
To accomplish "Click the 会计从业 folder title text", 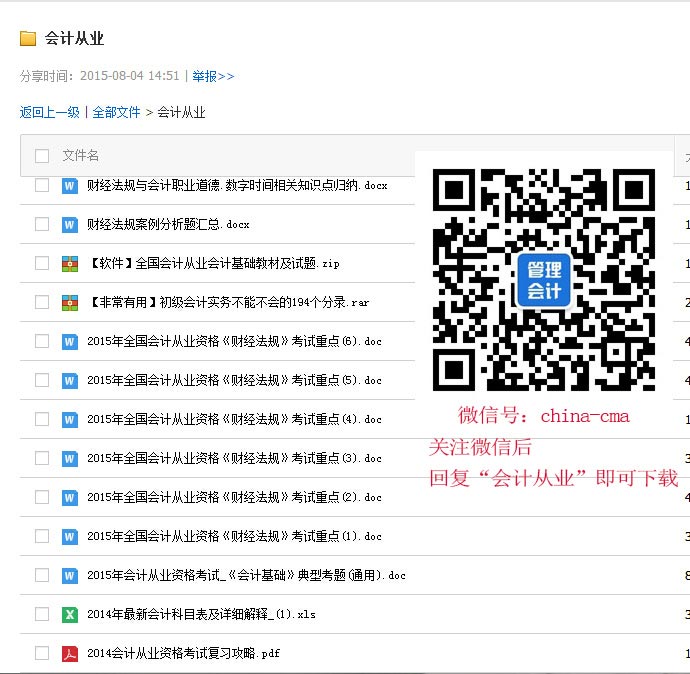I will (x=74, y=39).
